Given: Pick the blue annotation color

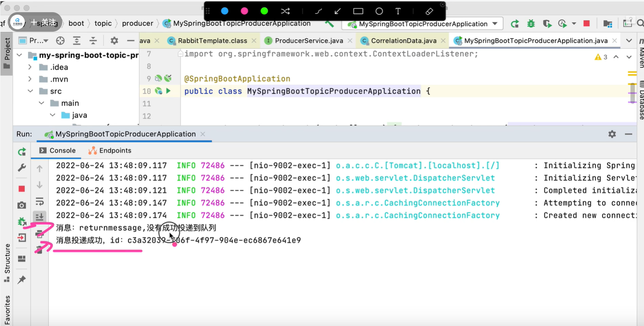Looking at the screenshot, I should (x=225, y=11).
